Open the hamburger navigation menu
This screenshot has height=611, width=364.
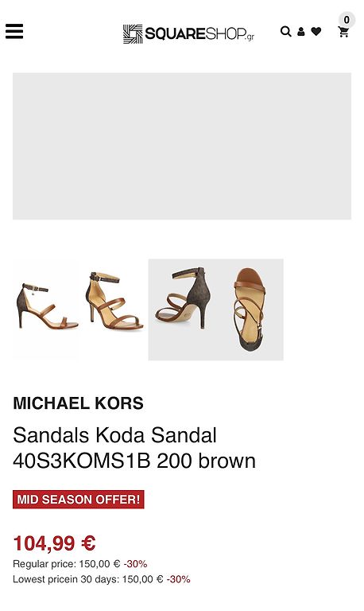(14, 31)
